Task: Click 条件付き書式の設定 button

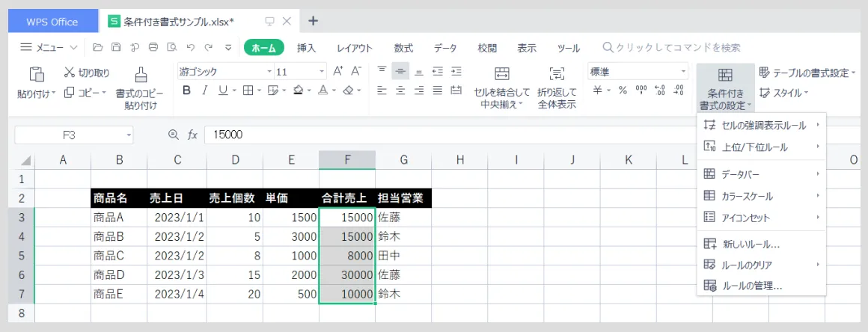Action: pos(725,87)
